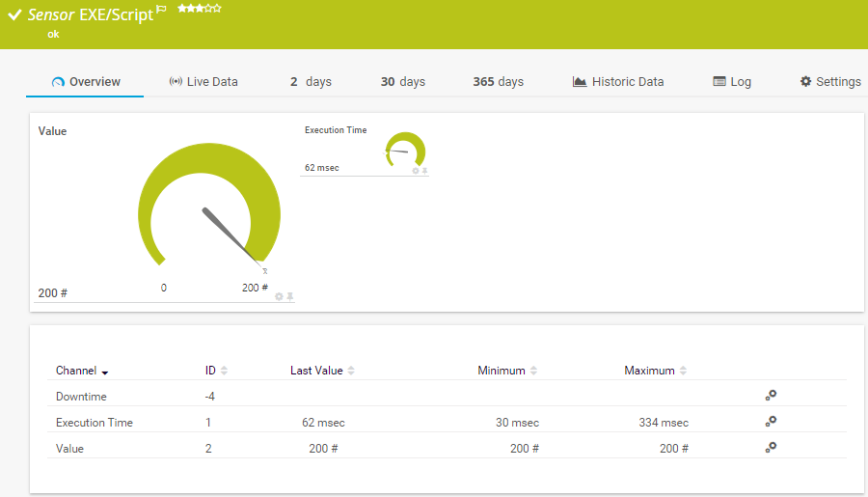868x497 pixels.
Task: Set sensor priority to one star
Action: (181, 9)
